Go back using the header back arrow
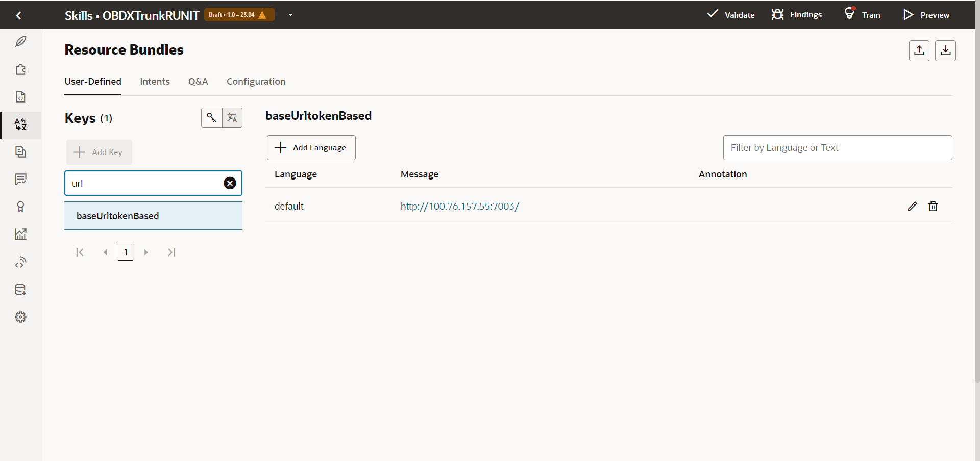The width and height of the screenshot is (980, 461). pos(19,15)
